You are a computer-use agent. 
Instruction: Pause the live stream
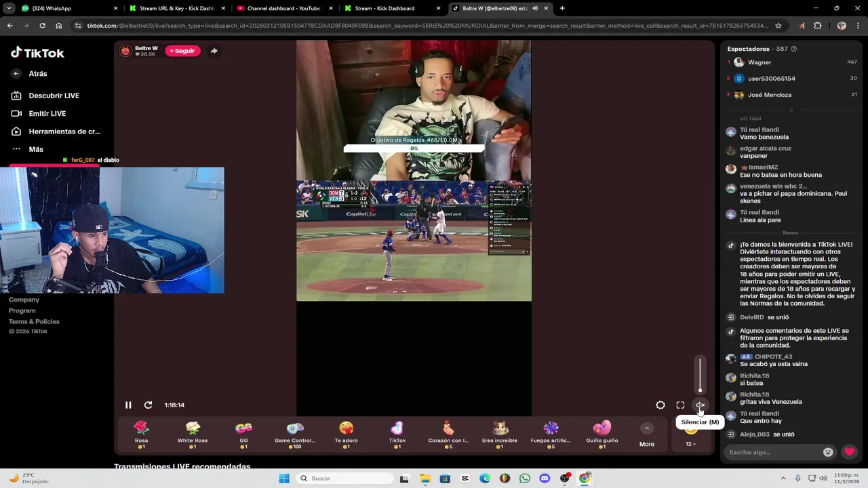coord(128,405)
